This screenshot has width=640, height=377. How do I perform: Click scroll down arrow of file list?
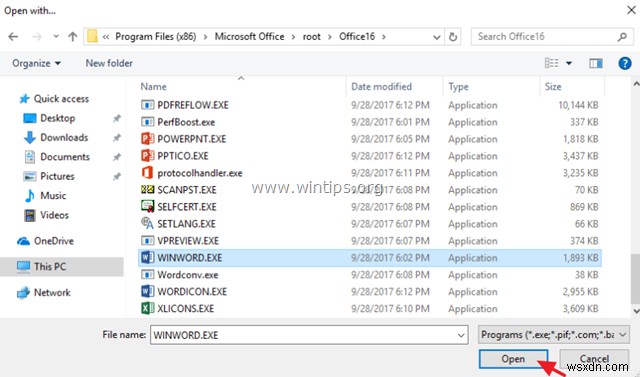click(x=636, y=311)
